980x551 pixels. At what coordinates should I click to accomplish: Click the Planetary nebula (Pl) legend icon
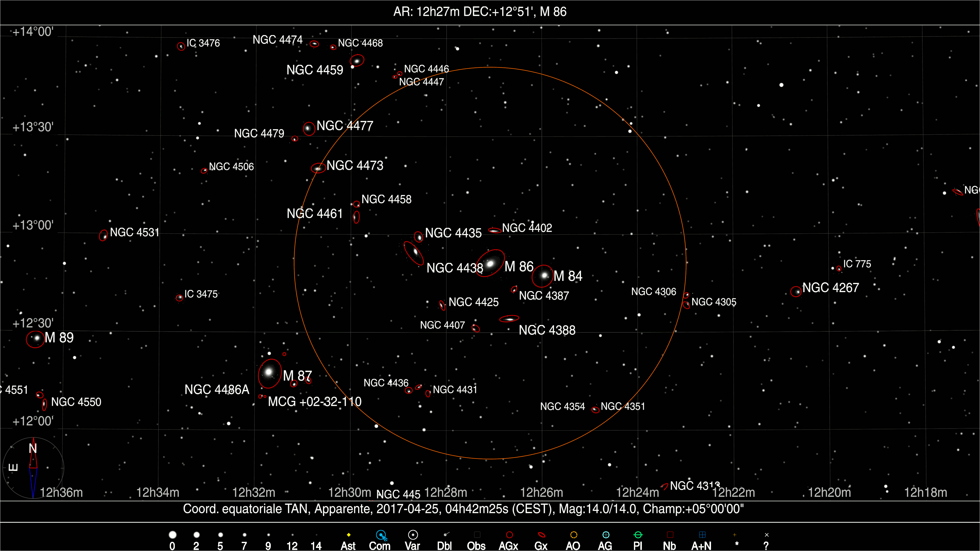tap(638, 535)
